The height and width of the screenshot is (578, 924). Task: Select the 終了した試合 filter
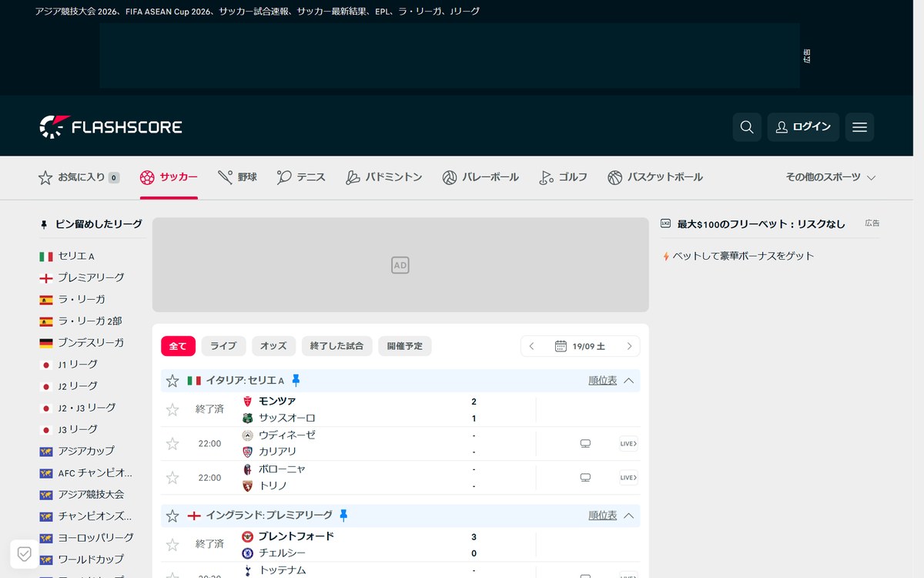coord(336,346)
